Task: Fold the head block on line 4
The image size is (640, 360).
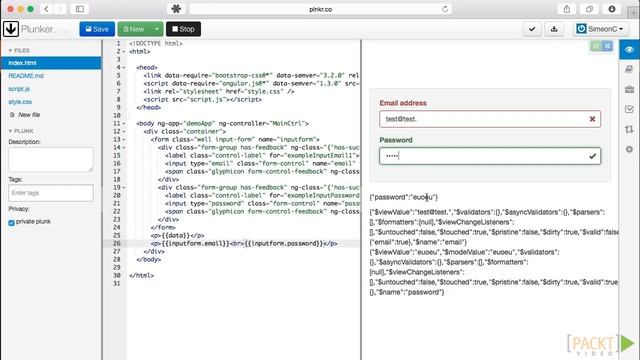Action: point(124,68)
